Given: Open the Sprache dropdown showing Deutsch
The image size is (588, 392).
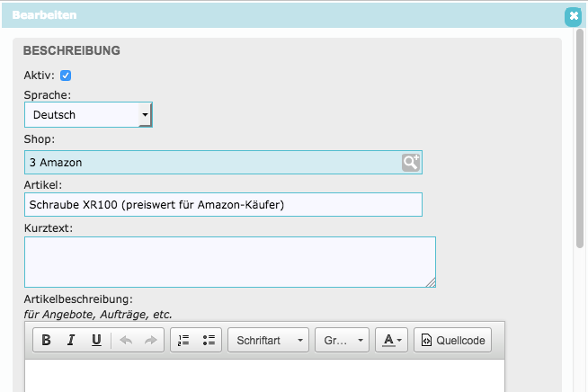Looking at the screenshot, I should 88,115.
